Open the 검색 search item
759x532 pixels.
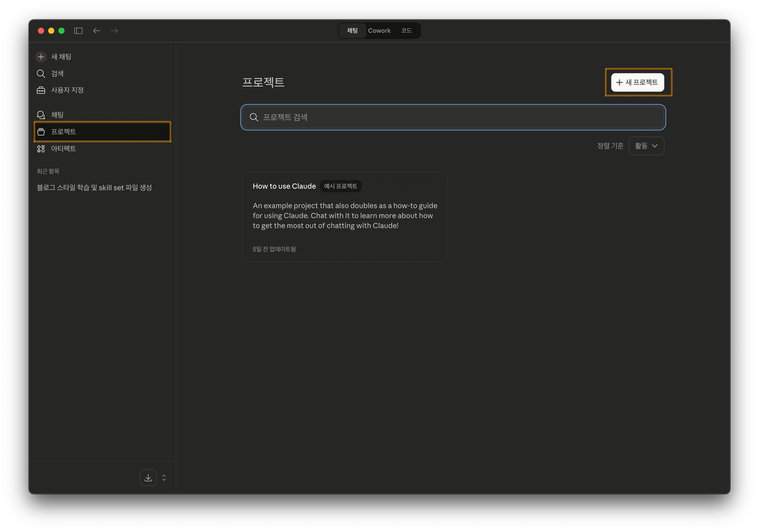57,73
